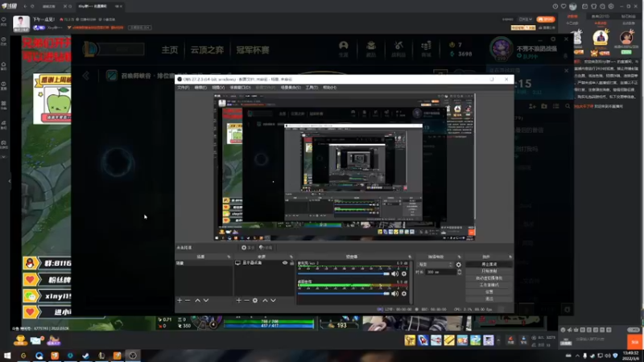This screenshot has width=644, height=362.
Task: Open settings gear for second mixer audio track
Action: [404, 294]
